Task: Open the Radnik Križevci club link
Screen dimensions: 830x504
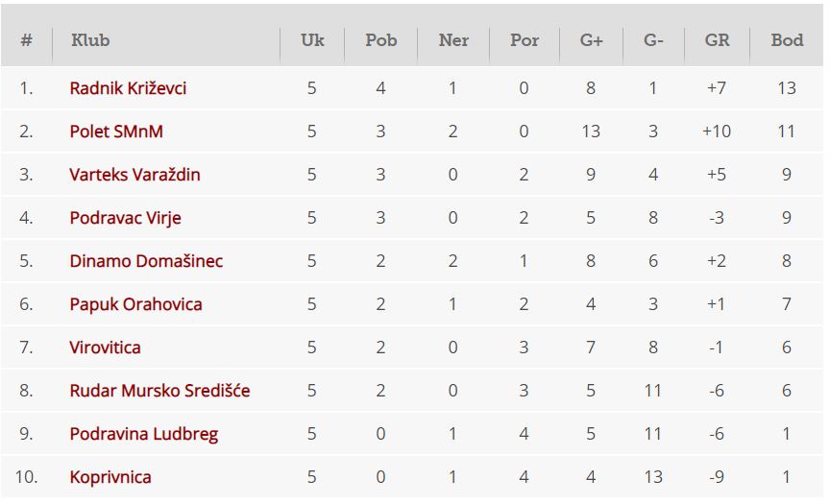Action: [x=128, y=88]
